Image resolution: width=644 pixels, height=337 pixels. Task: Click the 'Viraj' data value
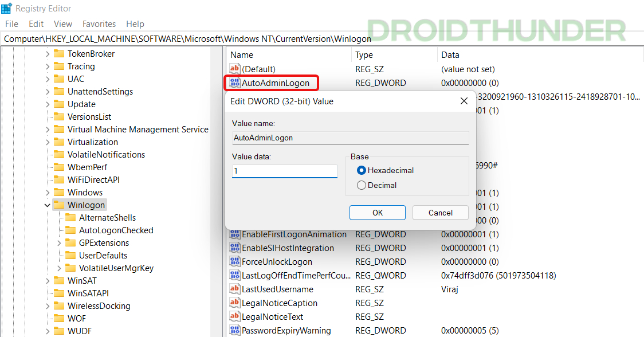449,289
